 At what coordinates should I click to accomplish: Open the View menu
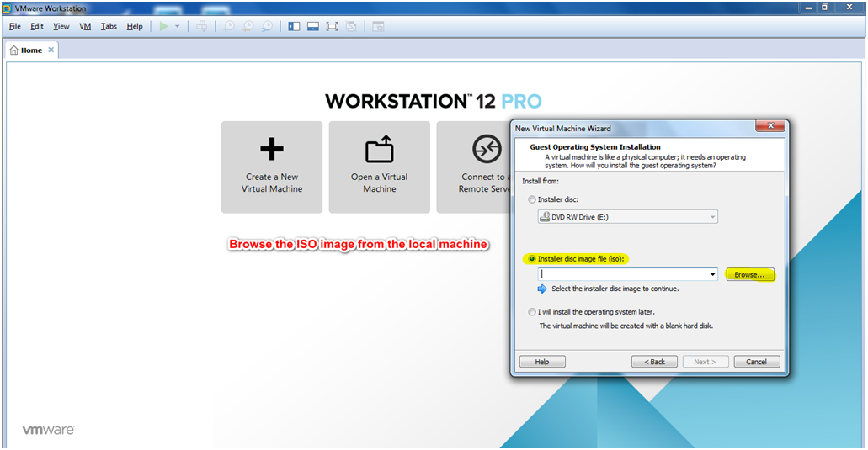click(x=61, y=26)
